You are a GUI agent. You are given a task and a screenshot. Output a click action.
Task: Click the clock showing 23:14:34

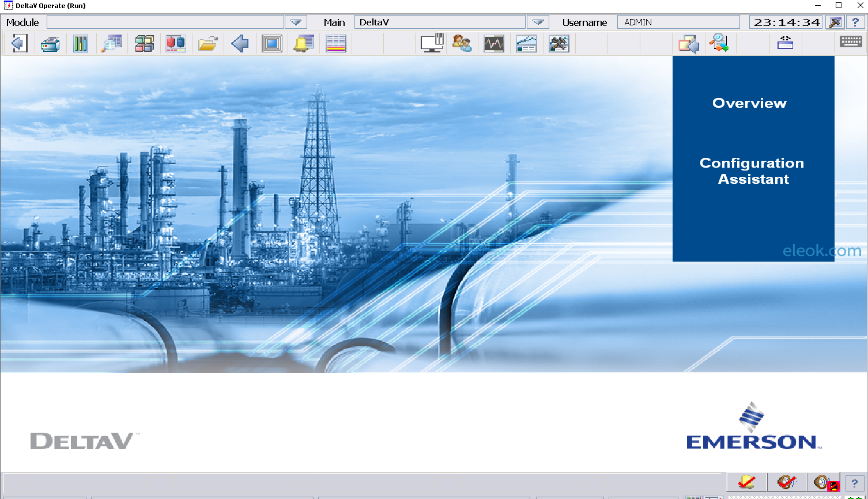coord(786,22)
